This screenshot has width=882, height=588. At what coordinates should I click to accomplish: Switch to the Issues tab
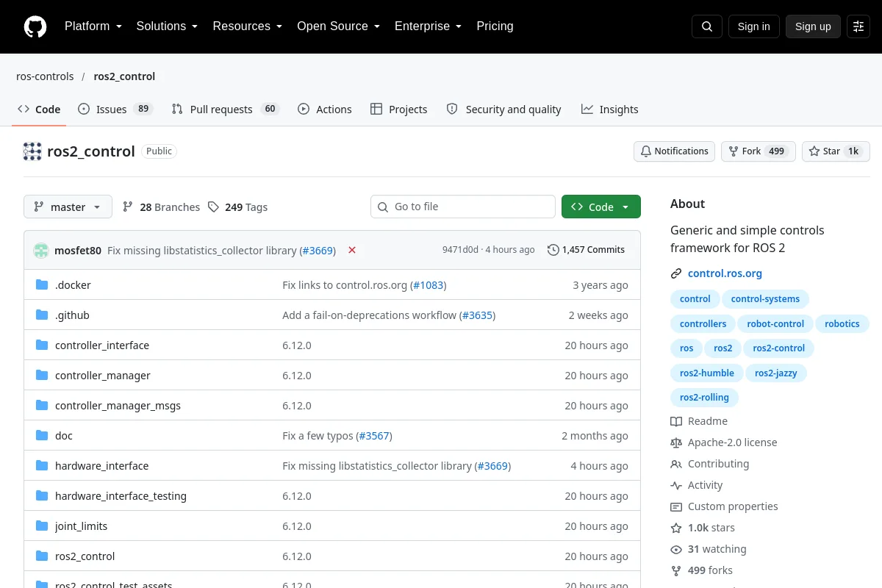click(115, 109)
